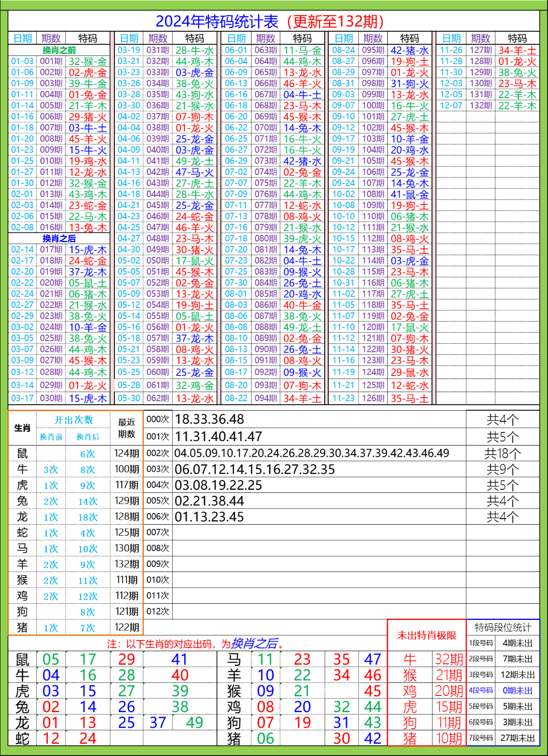Click the 开出次数 header
The height and width of the screenshot is (756, 548).
74,418
